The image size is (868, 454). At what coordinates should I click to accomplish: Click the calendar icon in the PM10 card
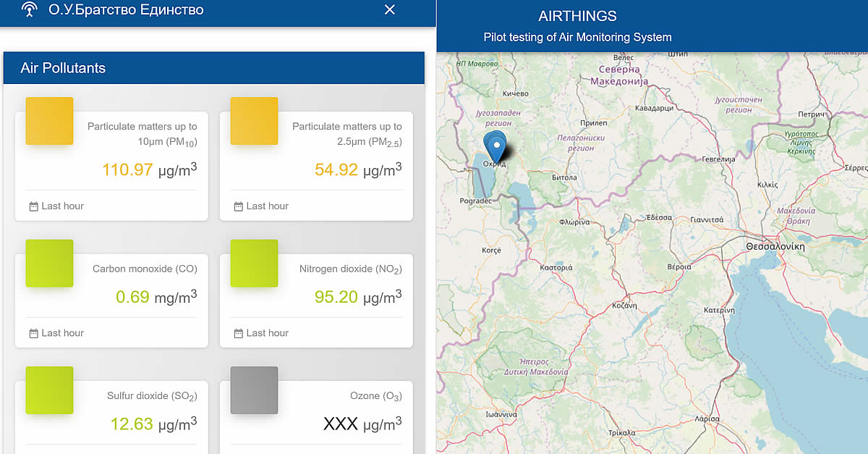pyautogui.click(x=33, y=206)
